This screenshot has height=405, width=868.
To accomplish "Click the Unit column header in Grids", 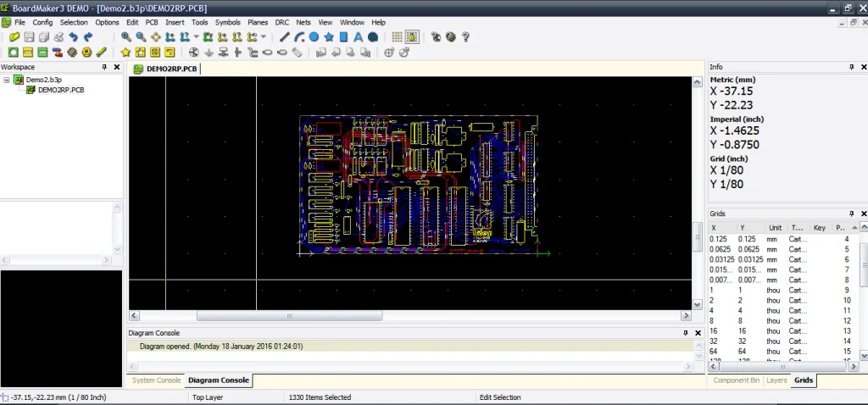I will pyautogui.click(x=775, y=228).
